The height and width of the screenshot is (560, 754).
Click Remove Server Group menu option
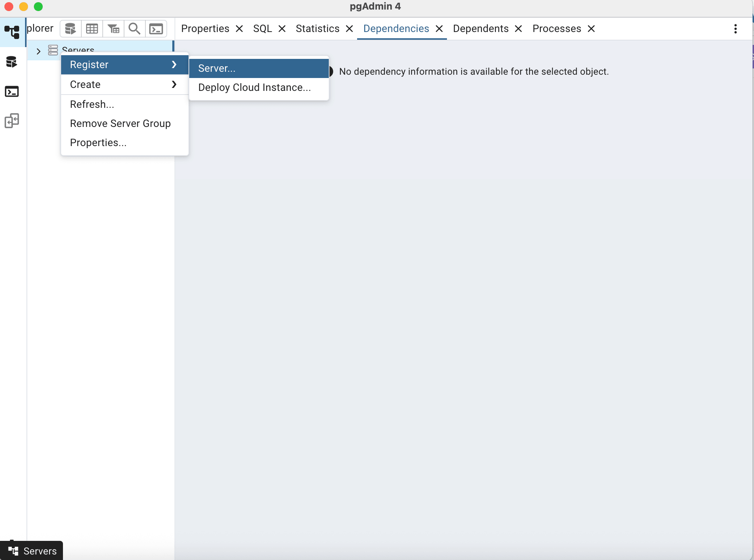click(x=120, y=124)
